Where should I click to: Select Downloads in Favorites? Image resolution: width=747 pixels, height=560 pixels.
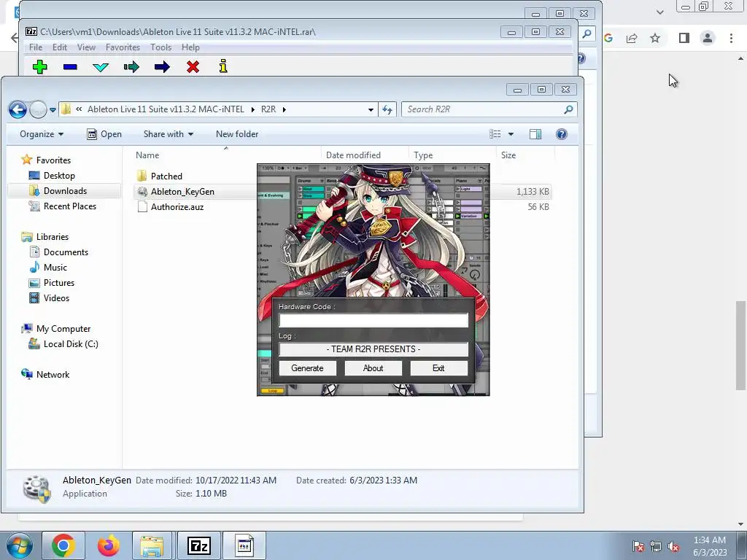(65, 191)
